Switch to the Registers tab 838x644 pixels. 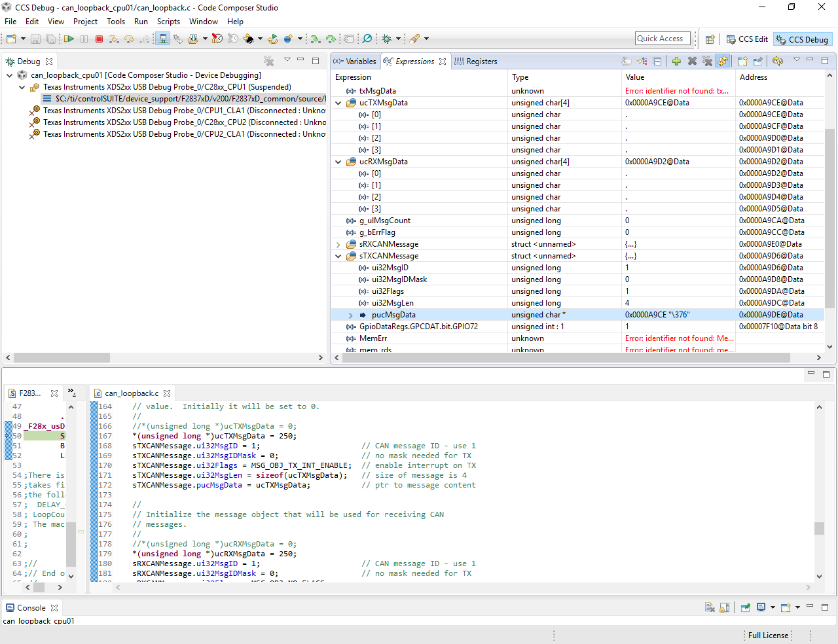pos(475,62)
